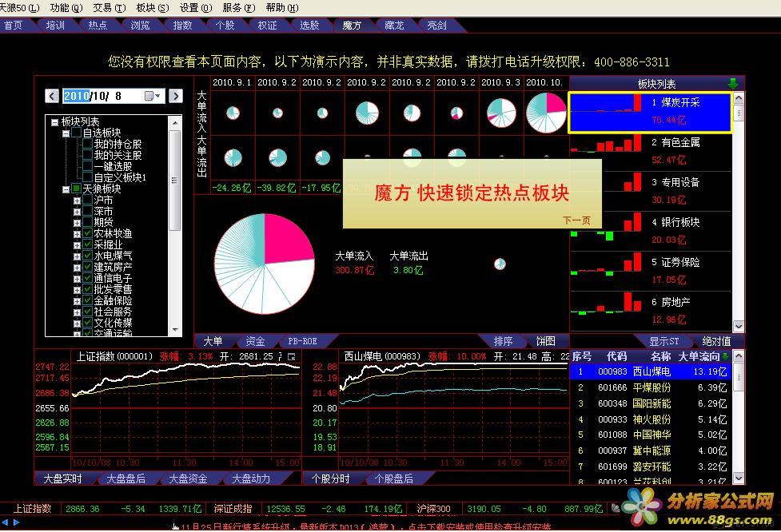Viewport: 781px width, 532px height.
Task: Click down arrow of sector ranking scrollbar
Action: 738,327
